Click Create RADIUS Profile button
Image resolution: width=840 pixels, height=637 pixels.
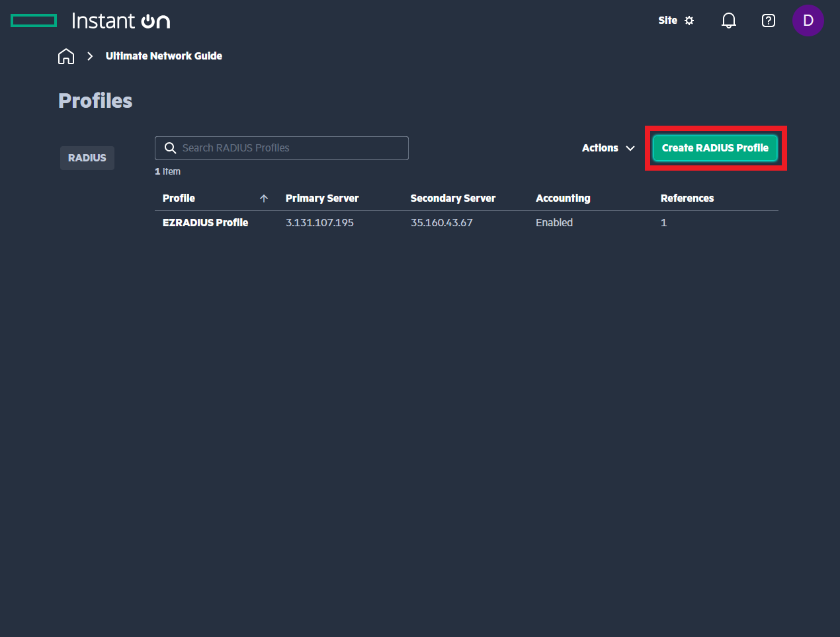tap(715, 148)
